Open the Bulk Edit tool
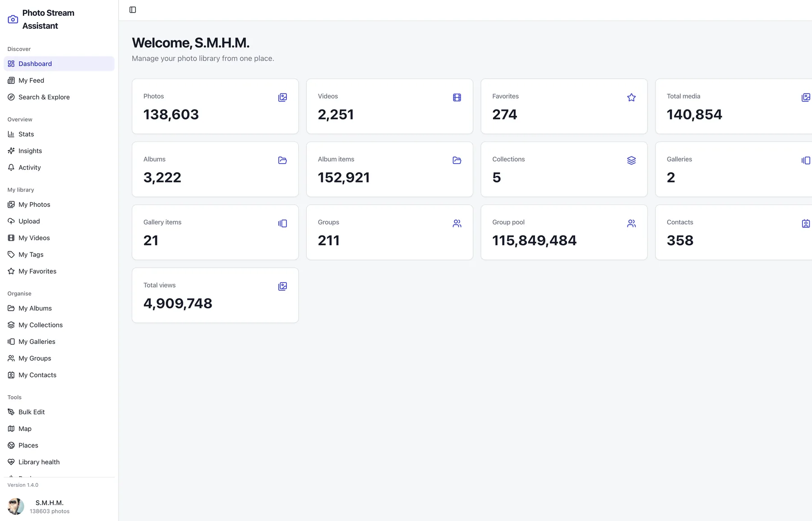 59,412
